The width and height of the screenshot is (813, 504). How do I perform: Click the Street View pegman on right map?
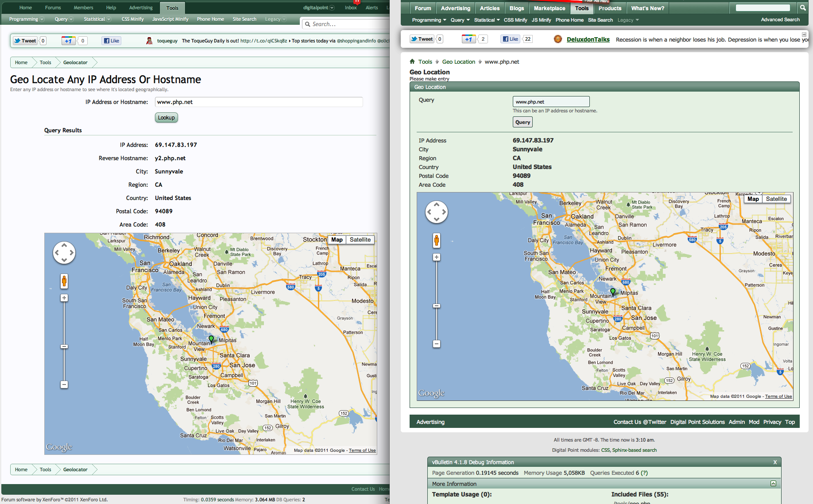click(437, 240)
